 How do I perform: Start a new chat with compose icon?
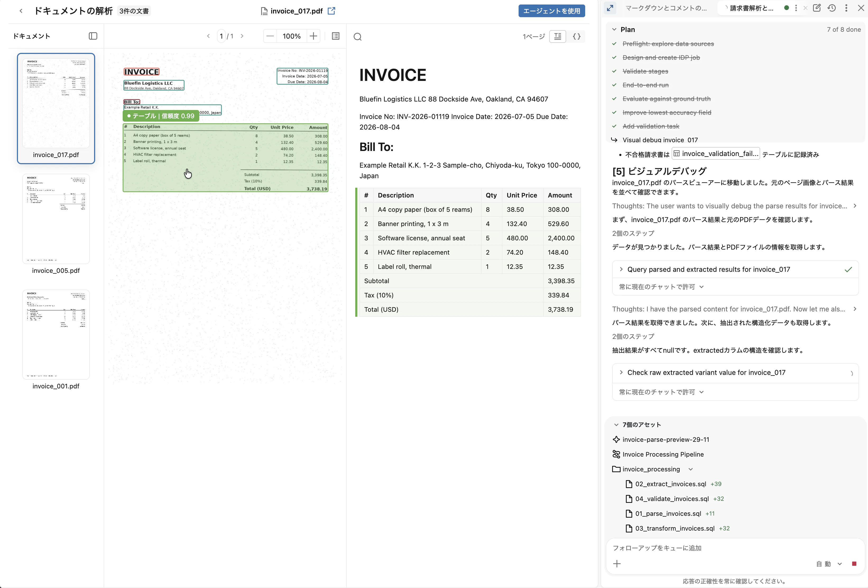816,8
